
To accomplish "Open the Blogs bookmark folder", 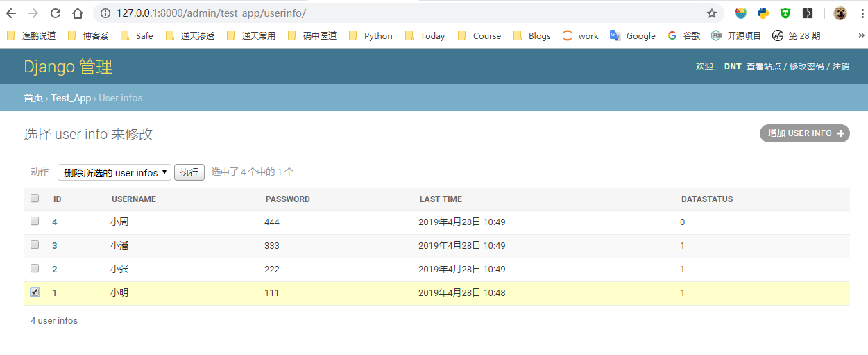I will 532,35.
